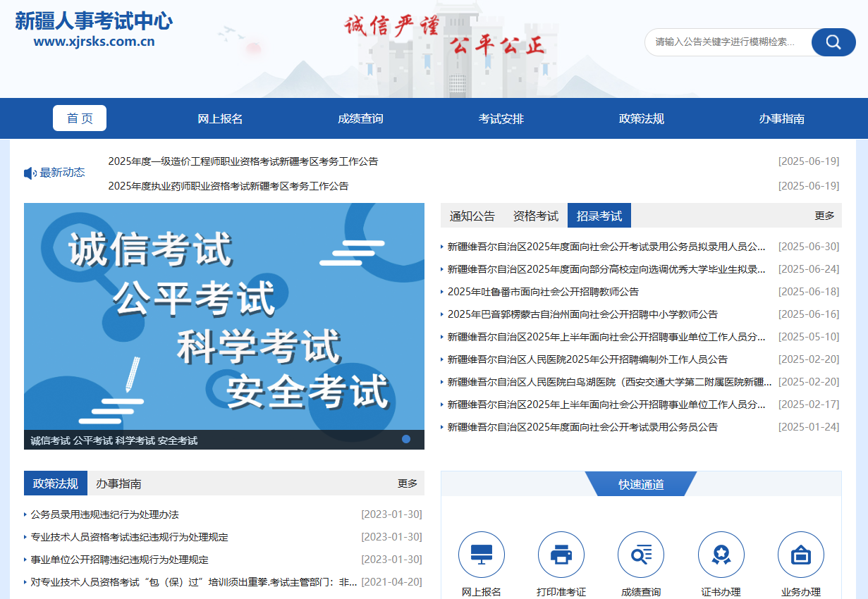
Task: Click the 成绩查询 search-list icon
Action: tap(641, 555)
